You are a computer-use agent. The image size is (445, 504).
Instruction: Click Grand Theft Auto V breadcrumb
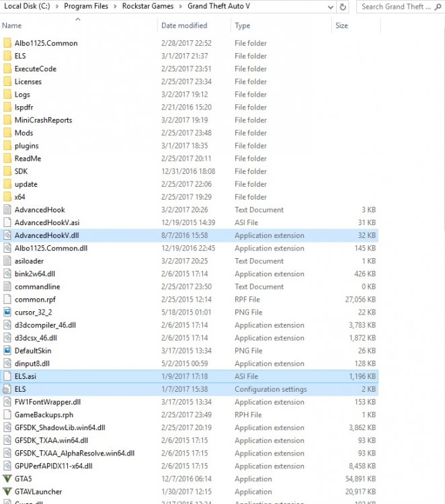tap(218, 6)
